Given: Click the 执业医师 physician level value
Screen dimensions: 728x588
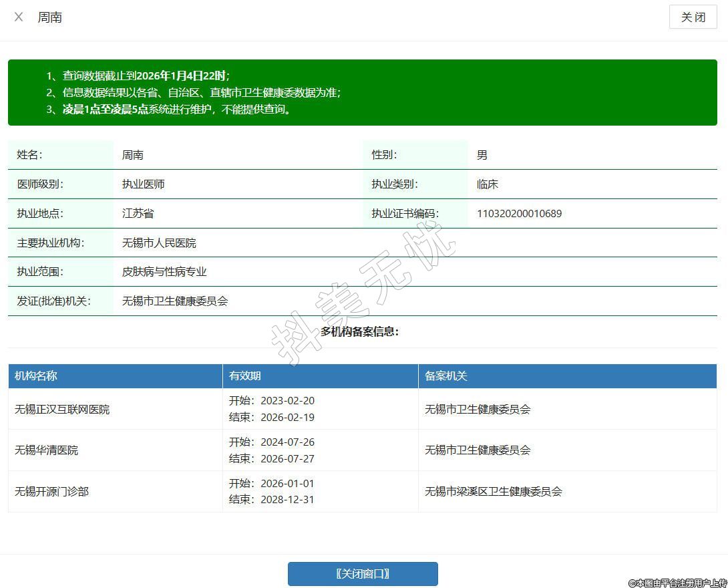Looking at the screenshot, I should pyautogui.click(x=143, y=184).
